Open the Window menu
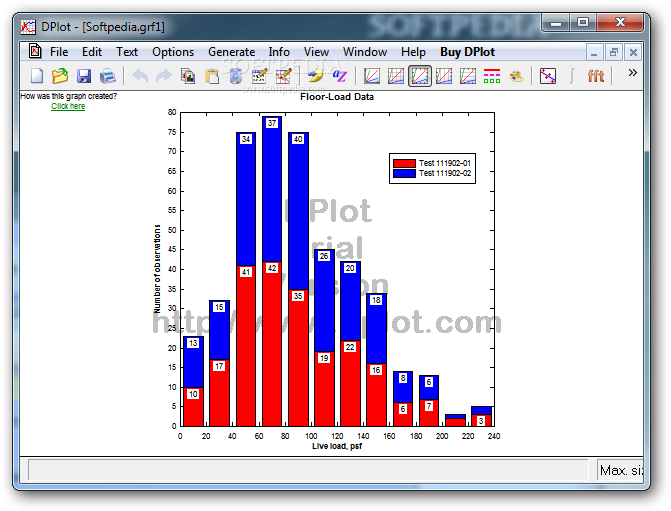The height and width of the screenshot is (511, 671). [x=365, y=52]
